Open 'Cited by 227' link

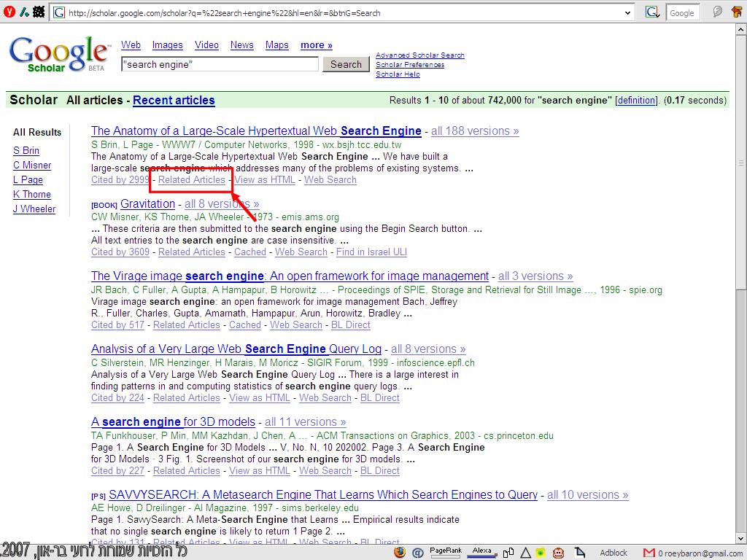(117, 471)
